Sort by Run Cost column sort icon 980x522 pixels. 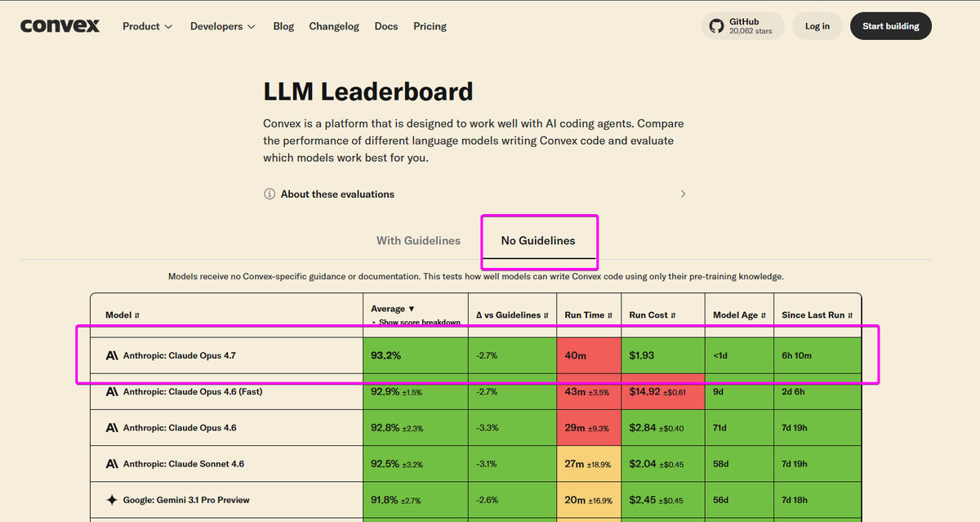[674, 315]
